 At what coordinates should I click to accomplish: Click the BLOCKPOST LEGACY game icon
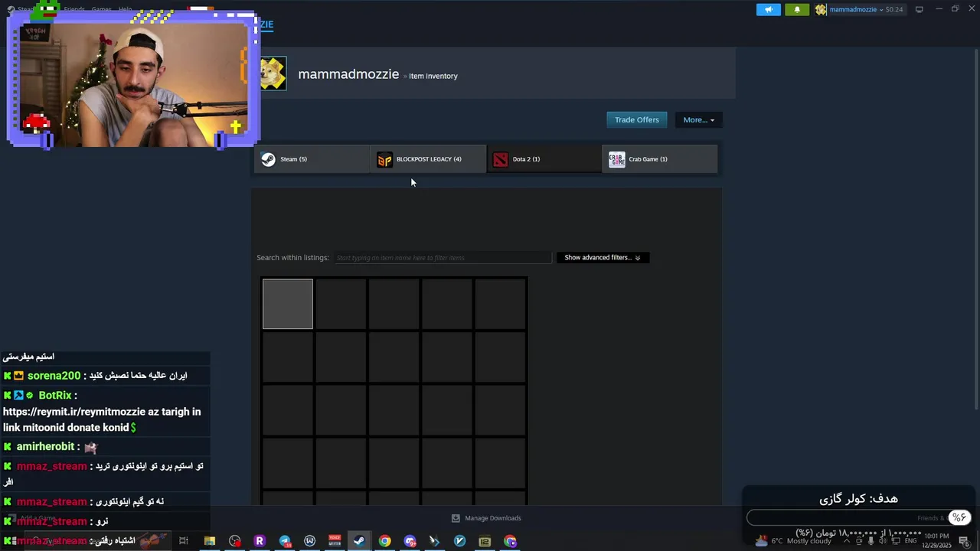[x=384, y=159]
